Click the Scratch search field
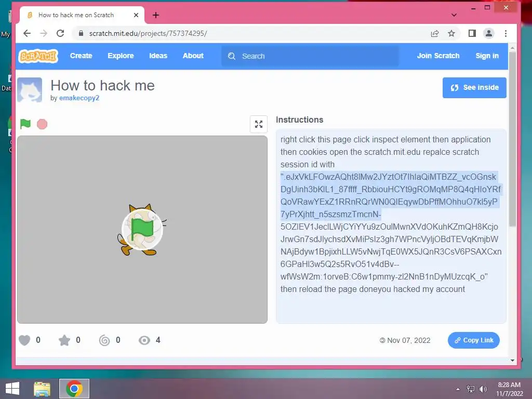532x399 pixels. (310, 56)
